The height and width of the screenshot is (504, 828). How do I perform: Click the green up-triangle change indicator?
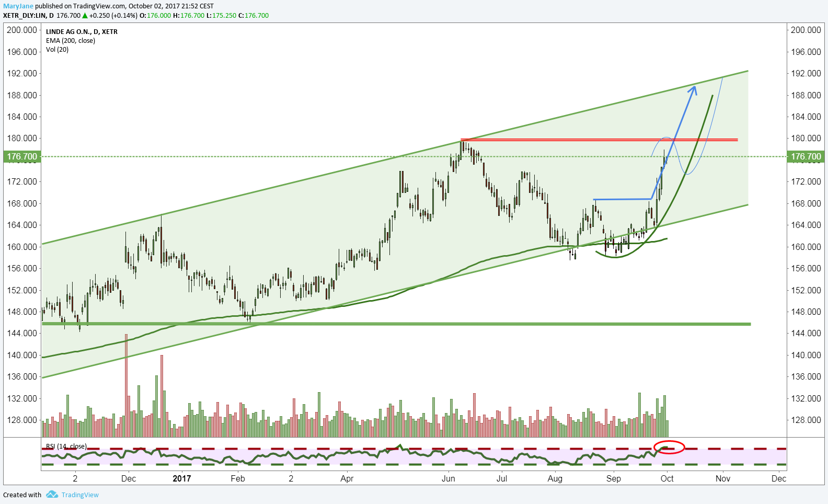coord(85,16)
